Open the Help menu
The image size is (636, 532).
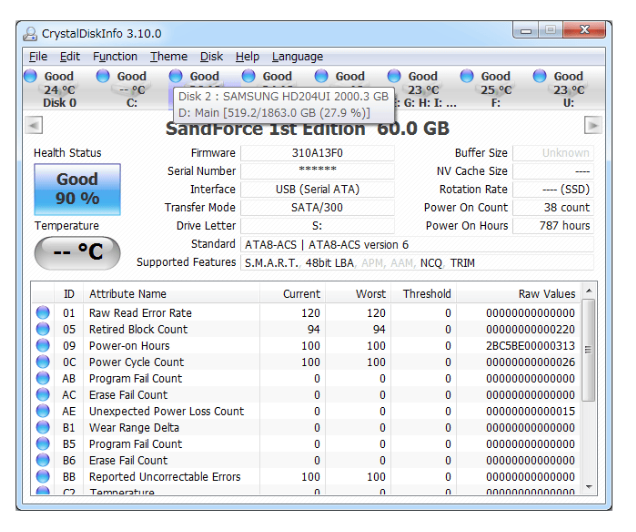pyautogui.click(x=247, y=56)
